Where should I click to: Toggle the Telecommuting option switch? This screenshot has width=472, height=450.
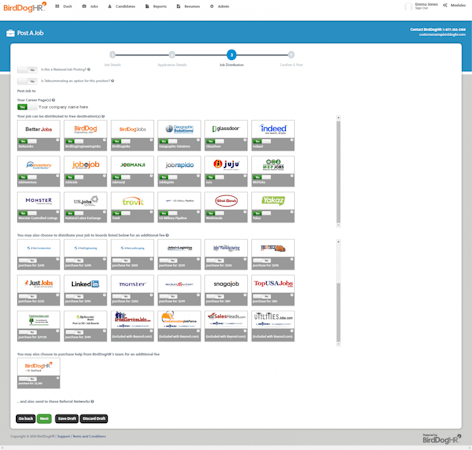click(x=28, y=81)
